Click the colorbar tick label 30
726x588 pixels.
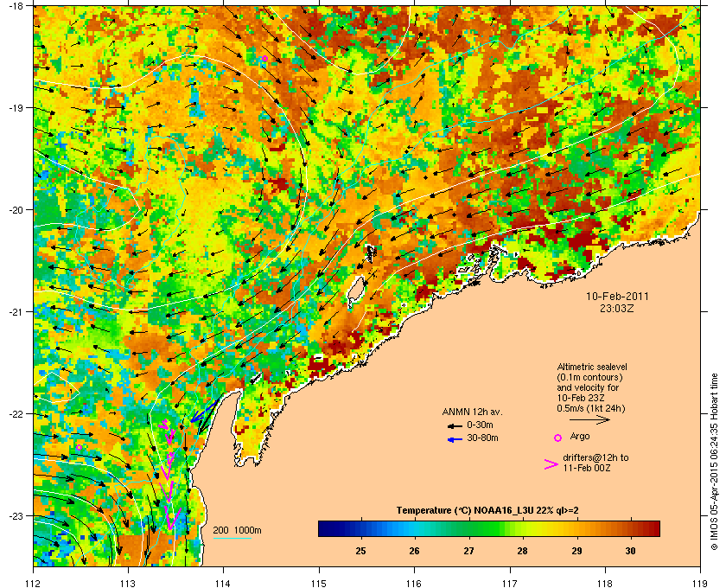pos(630,551)
